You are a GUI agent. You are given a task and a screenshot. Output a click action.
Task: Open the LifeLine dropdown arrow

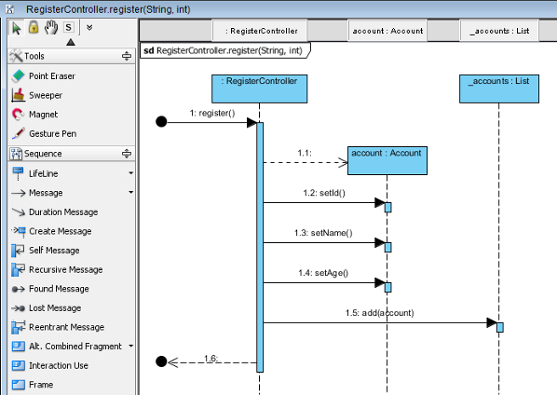click(131, 173)
